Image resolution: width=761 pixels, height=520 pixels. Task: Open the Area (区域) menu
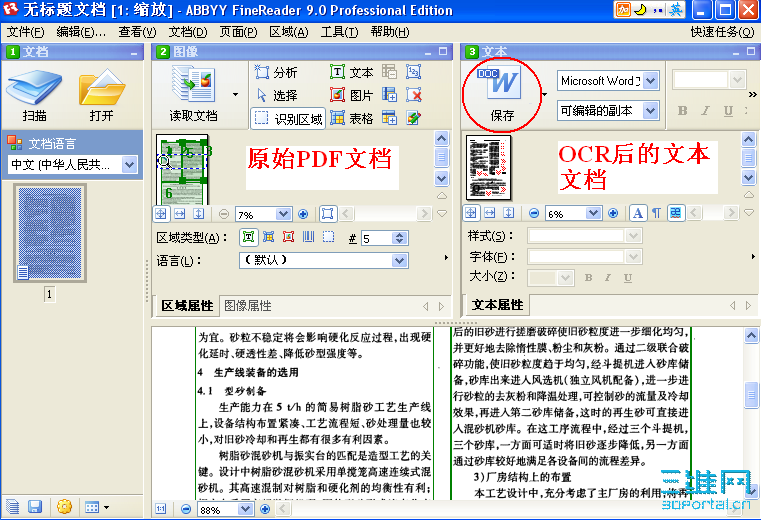289,32
